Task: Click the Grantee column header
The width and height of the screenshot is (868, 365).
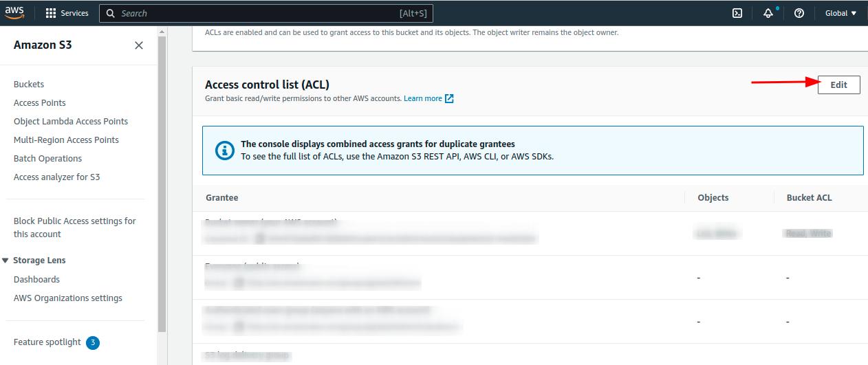Action: click(x=221, y=197)
